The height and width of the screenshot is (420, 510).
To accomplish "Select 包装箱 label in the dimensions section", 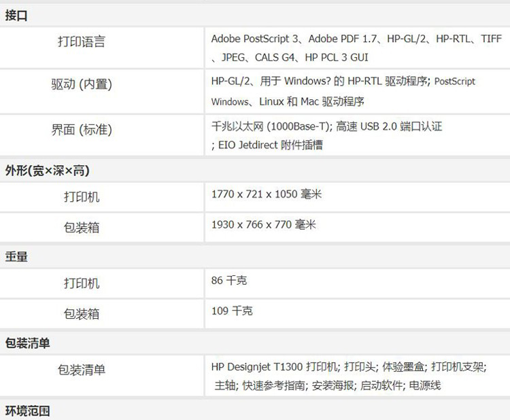I will pyautogui.click(x=82, y=228).
